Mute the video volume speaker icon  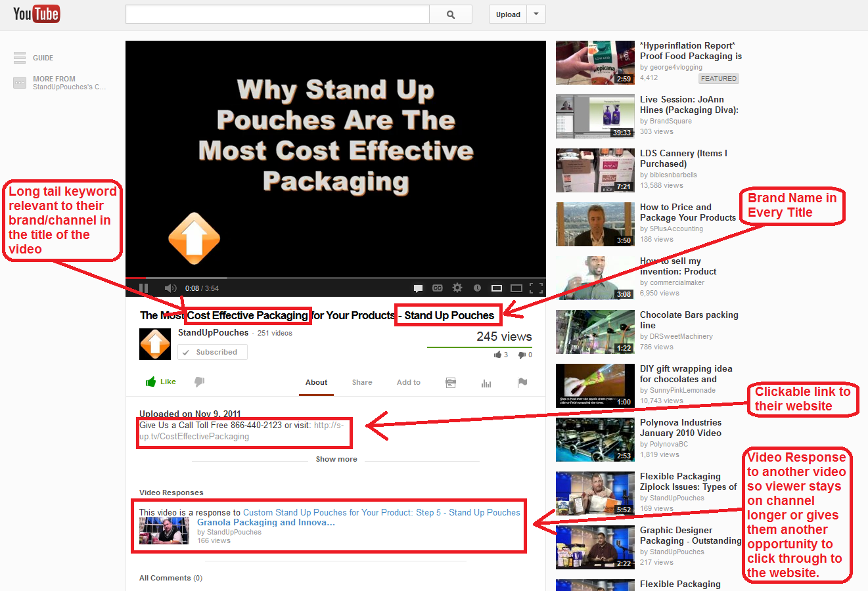click(x=170, y=288)
